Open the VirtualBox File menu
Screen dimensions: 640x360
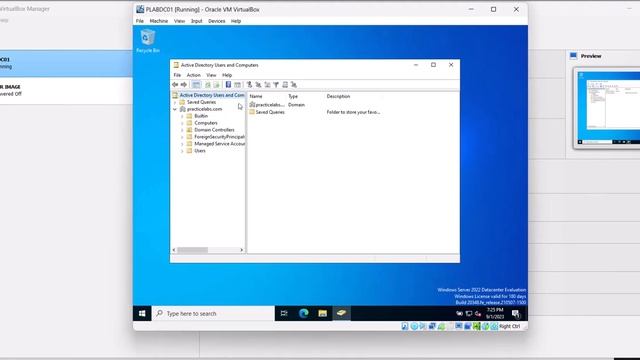point(140,21)
